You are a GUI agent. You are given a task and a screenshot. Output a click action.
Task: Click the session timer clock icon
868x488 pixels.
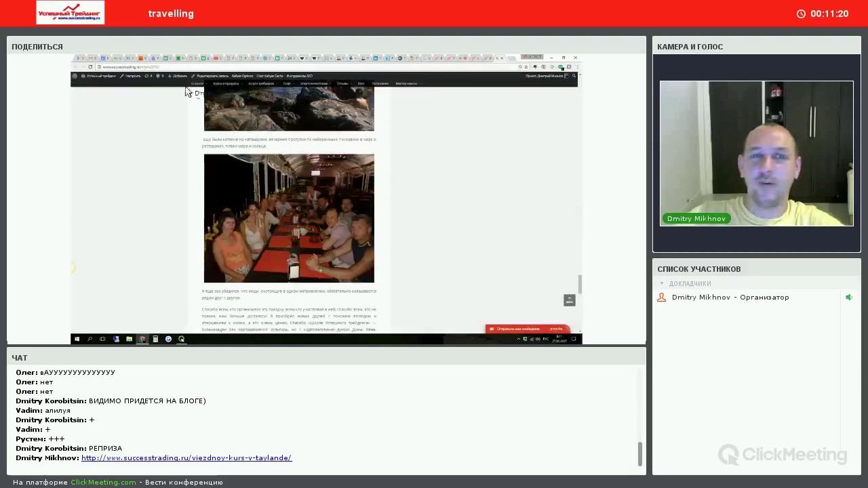[x=801, y=14]
